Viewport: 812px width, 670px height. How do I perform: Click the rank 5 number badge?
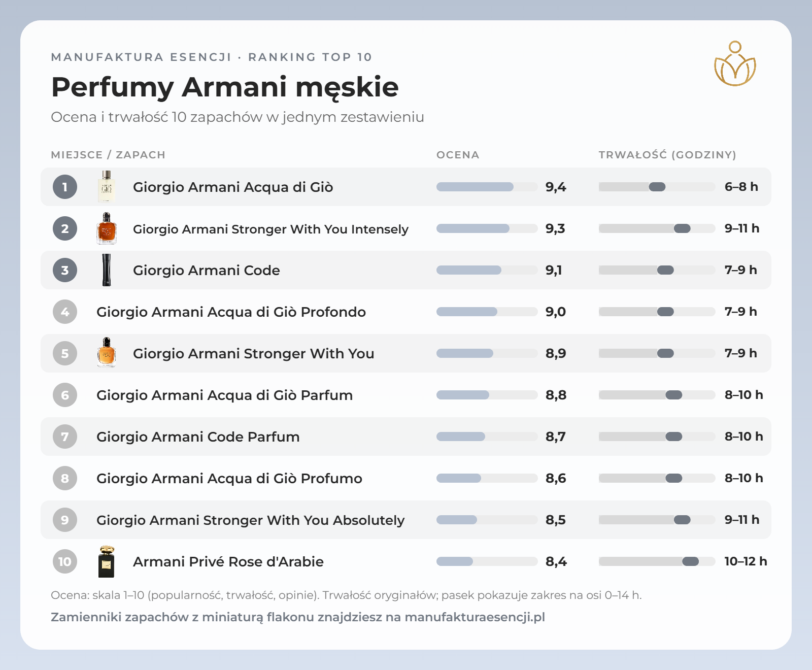pyautogui.click(x=65, y=353)
